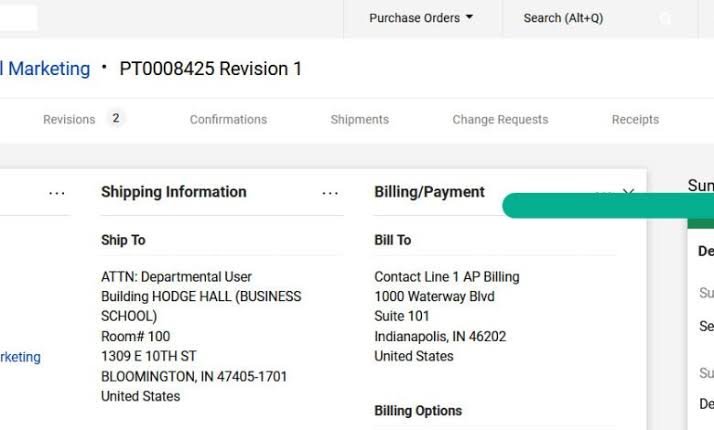Select 'Room# 100' text
The width and height of the screenshot is (714, 430).
pyautogui.click(x=136, y=336)
